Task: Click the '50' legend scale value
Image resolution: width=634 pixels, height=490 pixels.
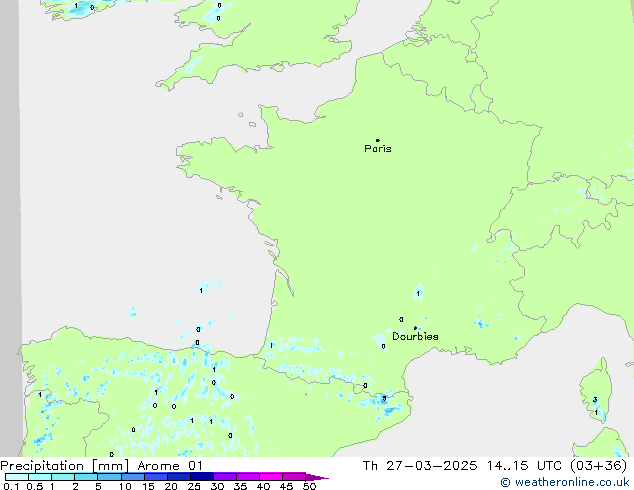Action: (309, 486)
